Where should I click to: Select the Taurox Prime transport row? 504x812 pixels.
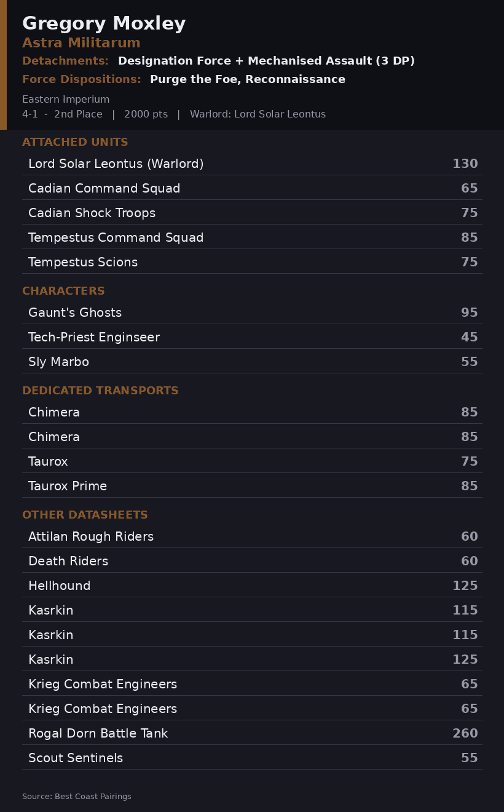coord(252,485)
